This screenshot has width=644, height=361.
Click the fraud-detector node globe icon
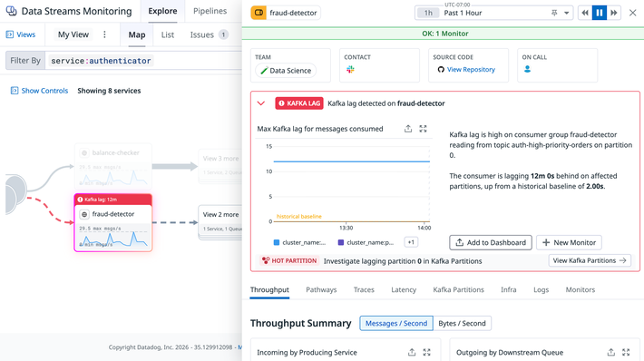84,214
